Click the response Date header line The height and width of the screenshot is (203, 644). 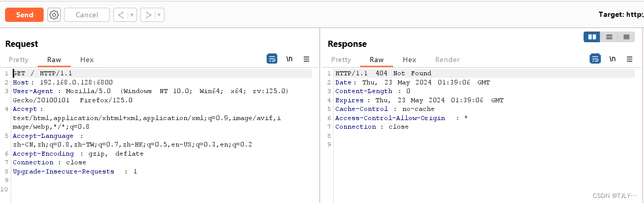[x=412, y=82]
